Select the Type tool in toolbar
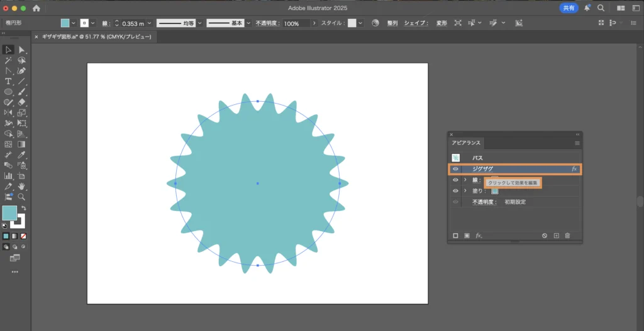This screenshot has height=331, width=644. coord(8,82)
